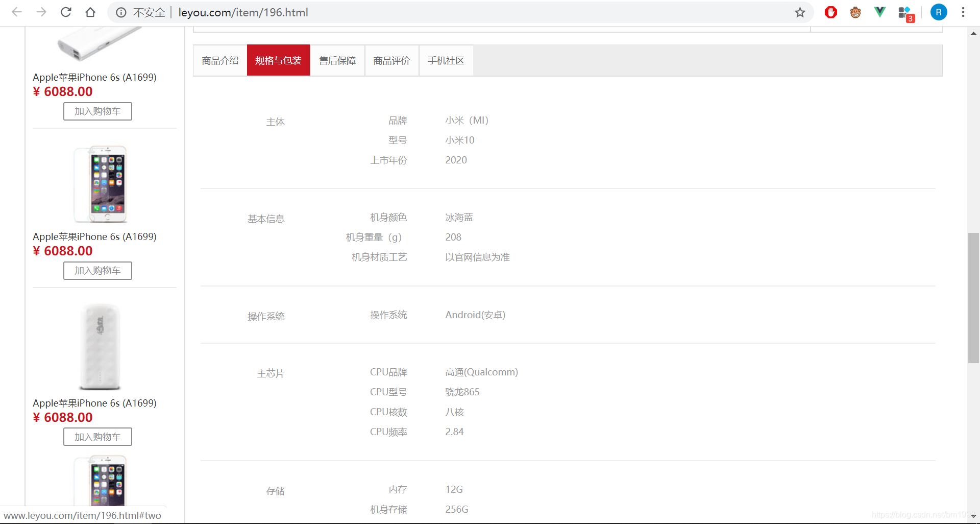
Task: Add second iPhone 6s to cart
Action: (x=97, y=271)
